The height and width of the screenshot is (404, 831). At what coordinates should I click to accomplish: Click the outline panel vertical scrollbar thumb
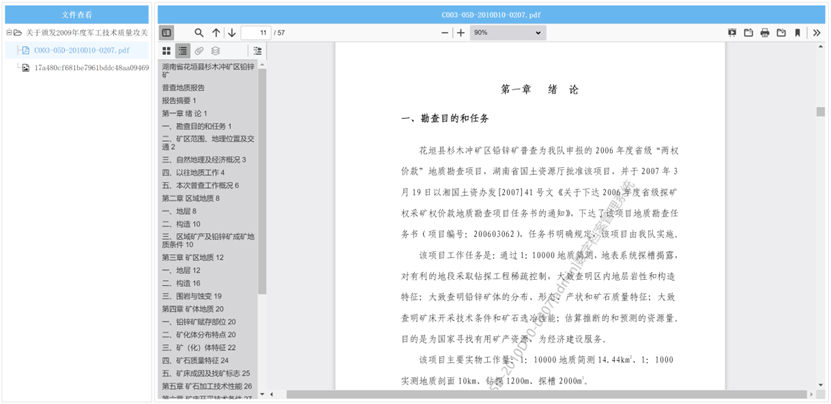[262, 180]
